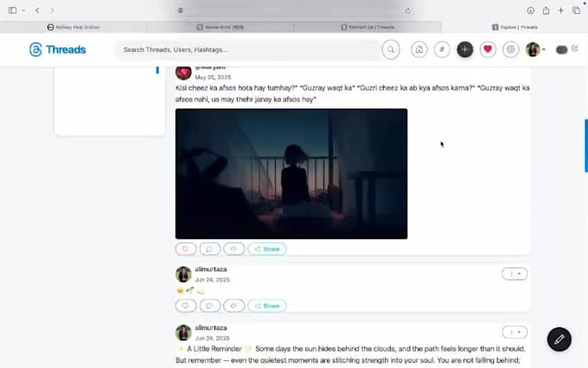588x368 pixels.
Task: Click the May 25, 2025 date text
Action: pyautogui.click(x=213, y=77)
